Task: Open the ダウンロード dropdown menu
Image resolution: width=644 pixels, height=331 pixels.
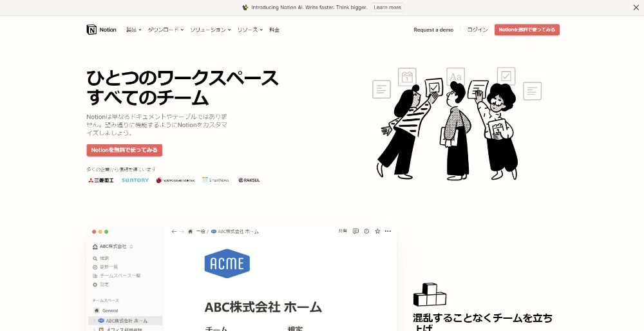Action: tap(166, 30)
